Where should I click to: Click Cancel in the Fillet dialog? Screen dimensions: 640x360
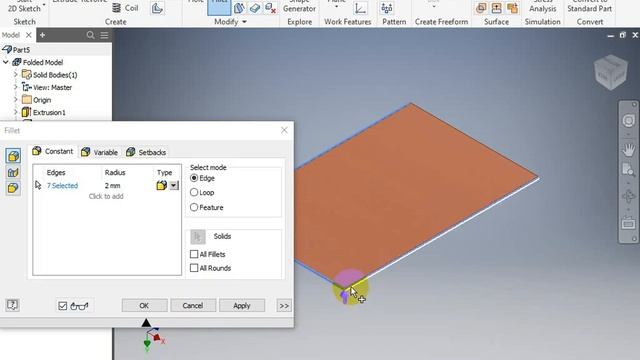pos(193,305)
